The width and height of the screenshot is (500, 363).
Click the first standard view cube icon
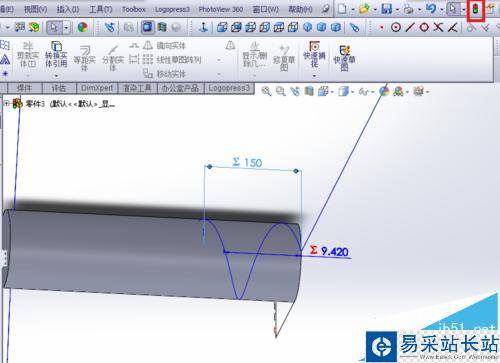222,27
